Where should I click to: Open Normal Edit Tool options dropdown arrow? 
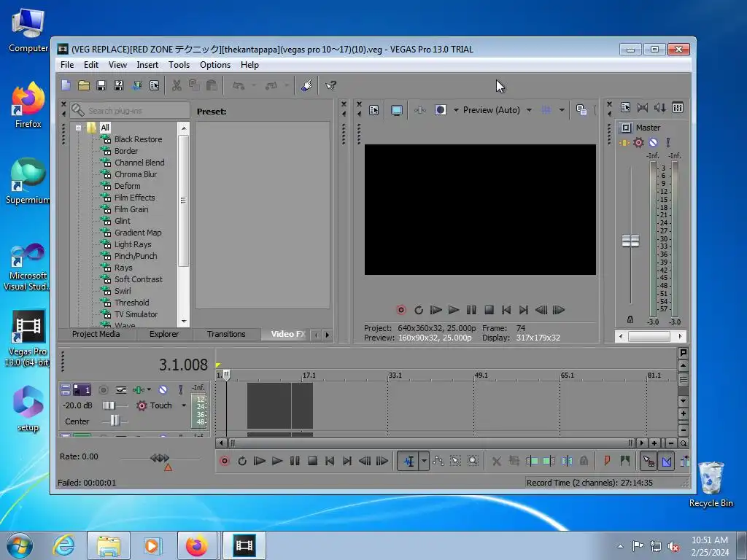[x=424, y=461]
